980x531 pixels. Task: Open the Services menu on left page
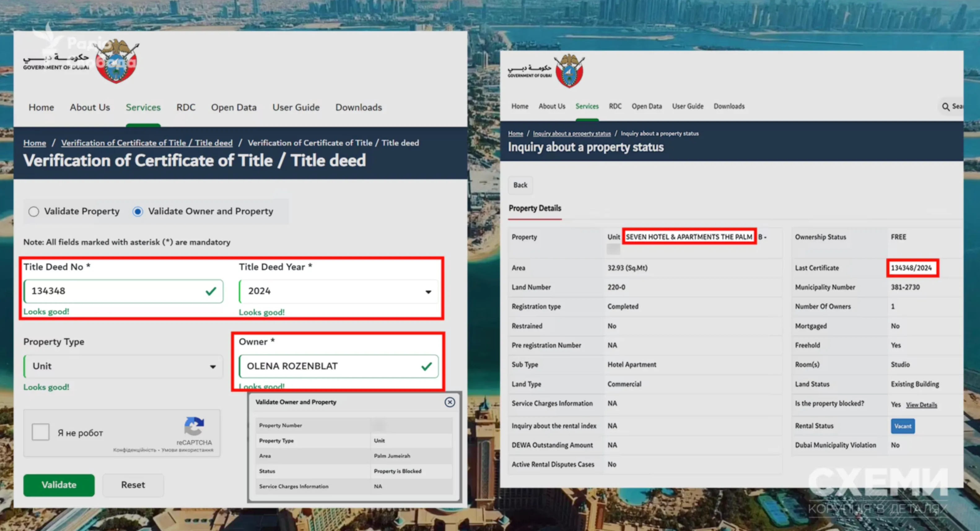pyautogui.click(x=143, y=108)
